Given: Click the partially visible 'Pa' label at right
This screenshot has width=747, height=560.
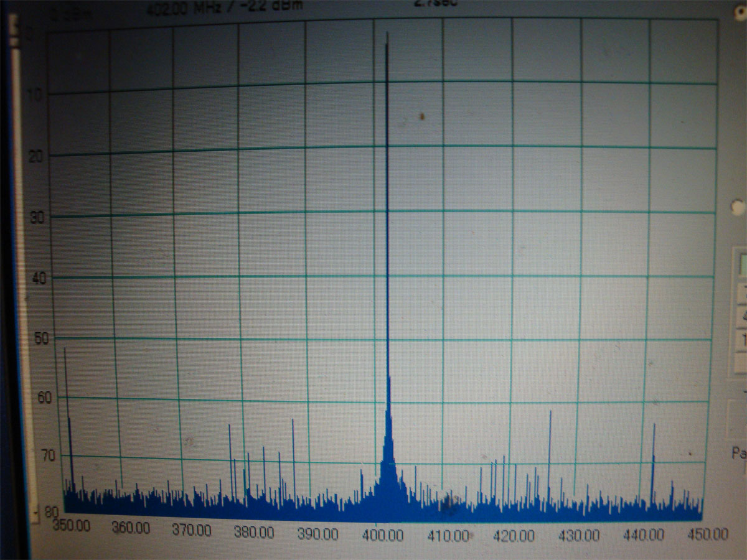Looking at the screenshot, I should pos(739,454).
